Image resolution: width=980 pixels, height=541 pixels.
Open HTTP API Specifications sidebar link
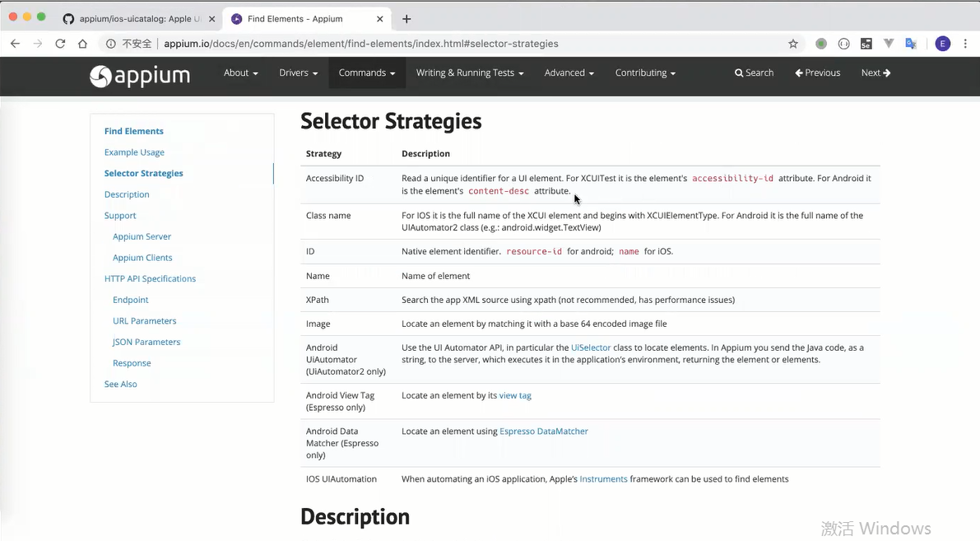click(x=150, y=279)
